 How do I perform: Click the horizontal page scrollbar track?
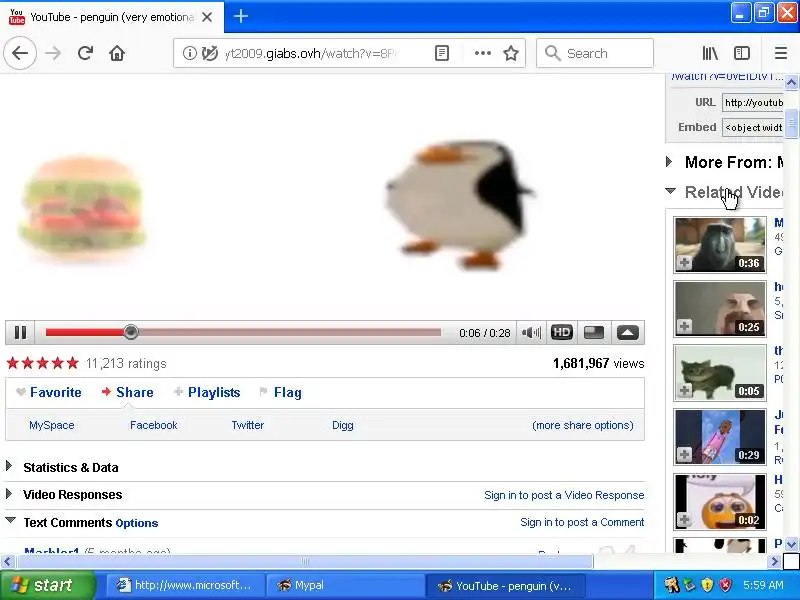click(682, 562)
